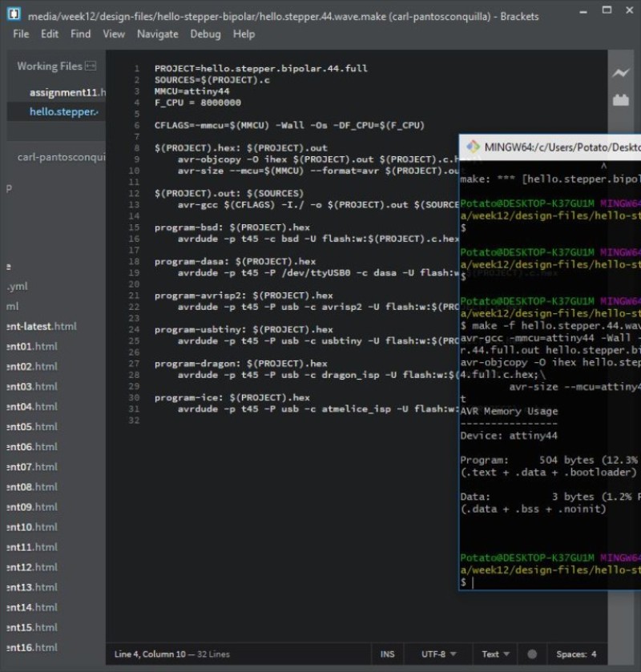This screenshot has height=672, width=641.
Task: Open the ent11.html file in tree
Action: (x=32, y=547)
